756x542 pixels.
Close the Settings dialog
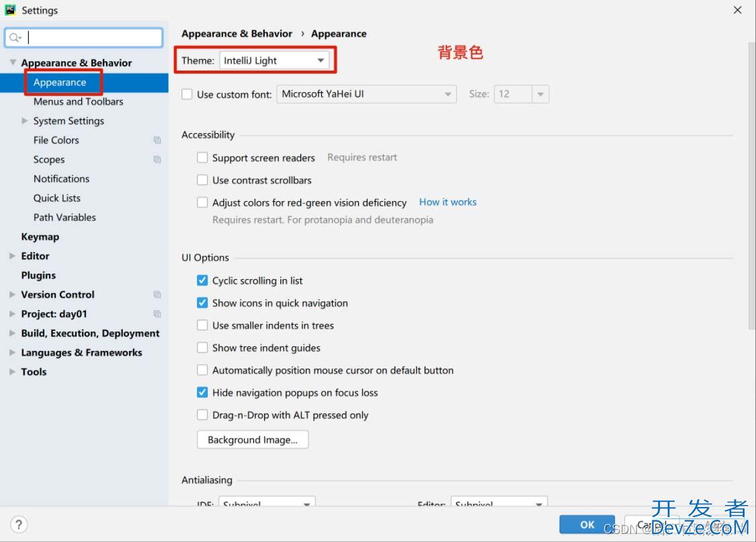coord(737,10)
